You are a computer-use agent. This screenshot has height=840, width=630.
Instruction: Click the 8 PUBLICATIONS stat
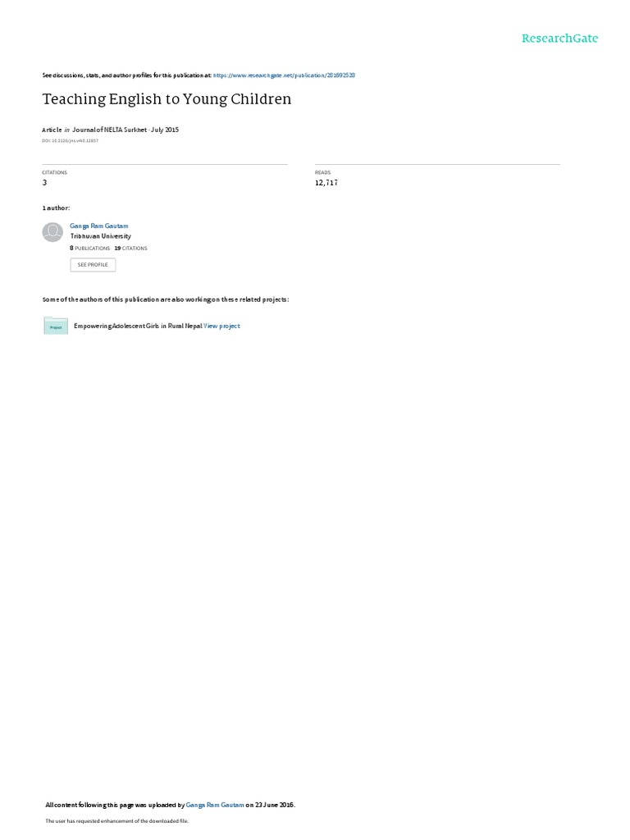click(89, 248)
